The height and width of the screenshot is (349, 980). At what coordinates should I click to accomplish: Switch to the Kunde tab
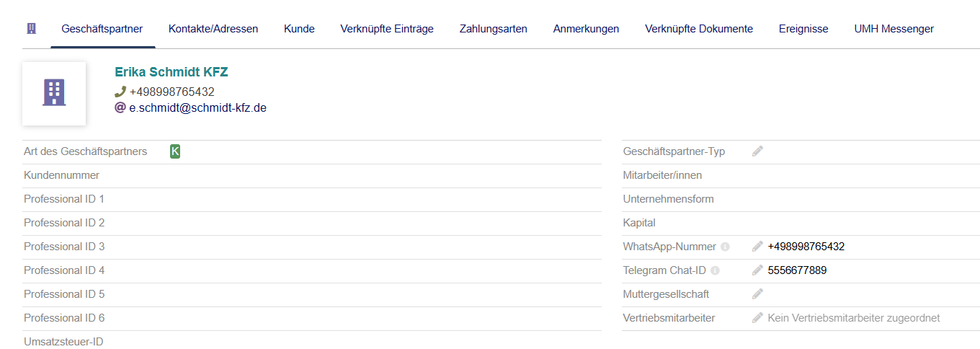point(299,29)
